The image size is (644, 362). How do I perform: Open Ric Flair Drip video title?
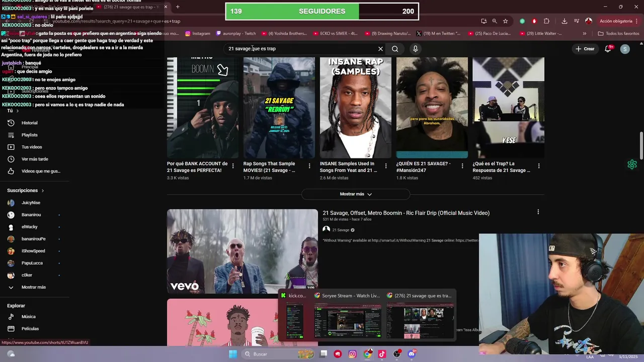(406, 213)
